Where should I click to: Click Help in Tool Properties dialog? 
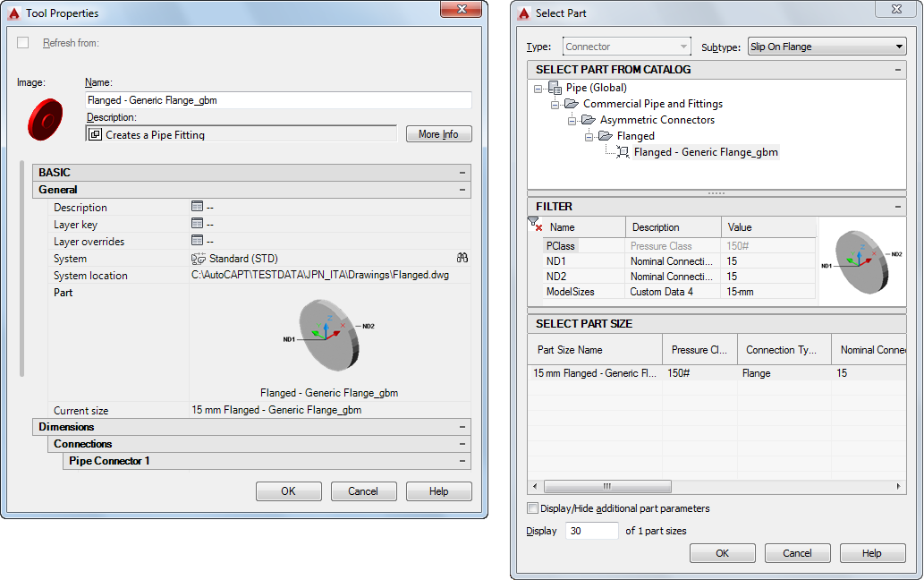pyautogui.click(x=439, y=491)
